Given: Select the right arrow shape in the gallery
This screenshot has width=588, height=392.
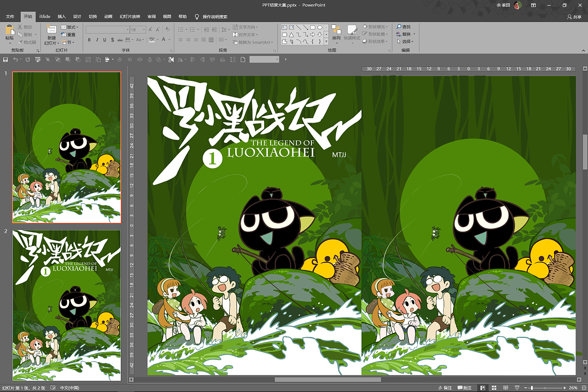Looking at the screenshot, I should (312, 34).
